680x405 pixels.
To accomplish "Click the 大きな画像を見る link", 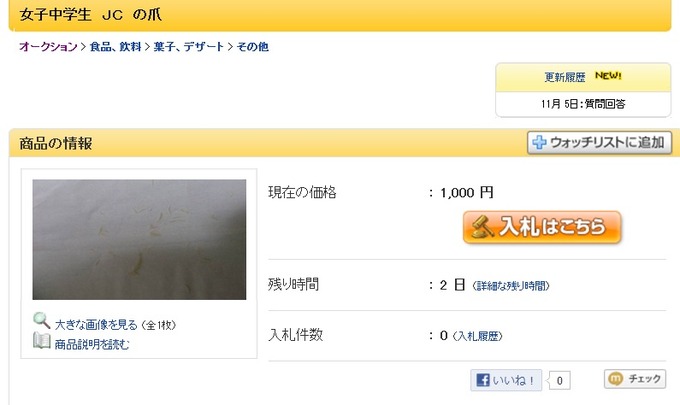I will point(96,324).
